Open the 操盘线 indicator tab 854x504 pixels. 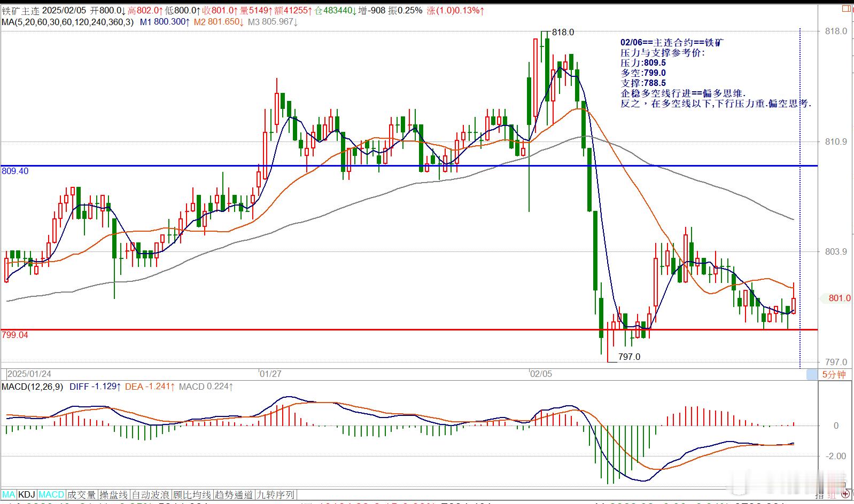(114, 495)
